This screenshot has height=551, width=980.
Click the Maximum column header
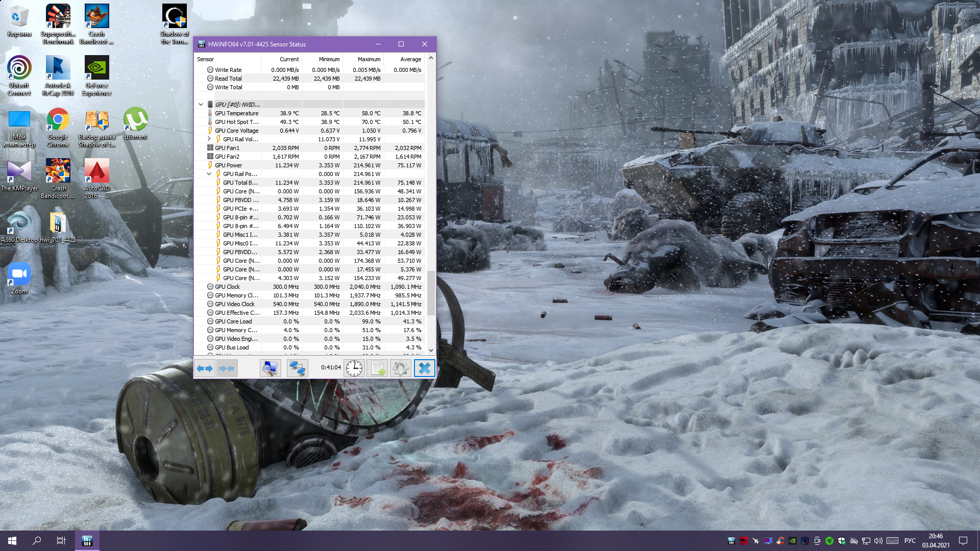369,59
